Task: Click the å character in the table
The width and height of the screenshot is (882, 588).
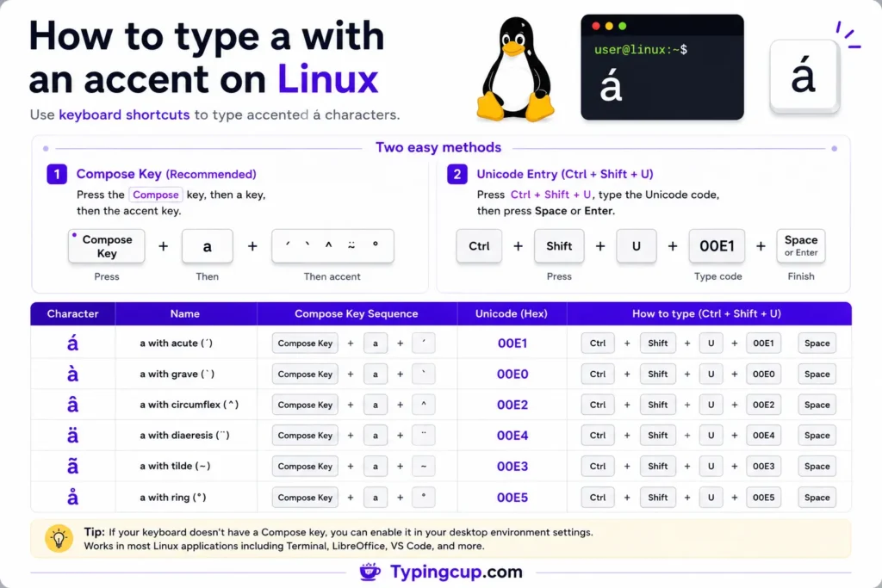Action: (72, 497)
